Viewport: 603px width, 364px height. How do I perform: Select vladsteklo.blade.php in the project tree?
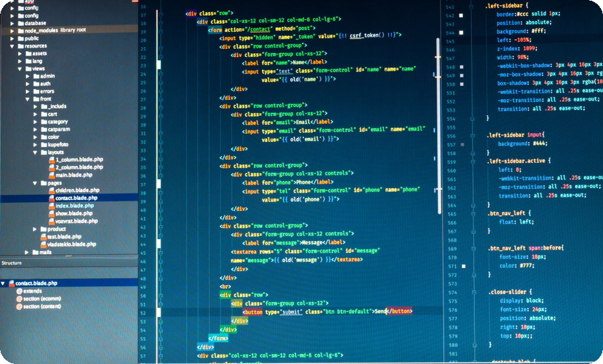coord(71,244)
